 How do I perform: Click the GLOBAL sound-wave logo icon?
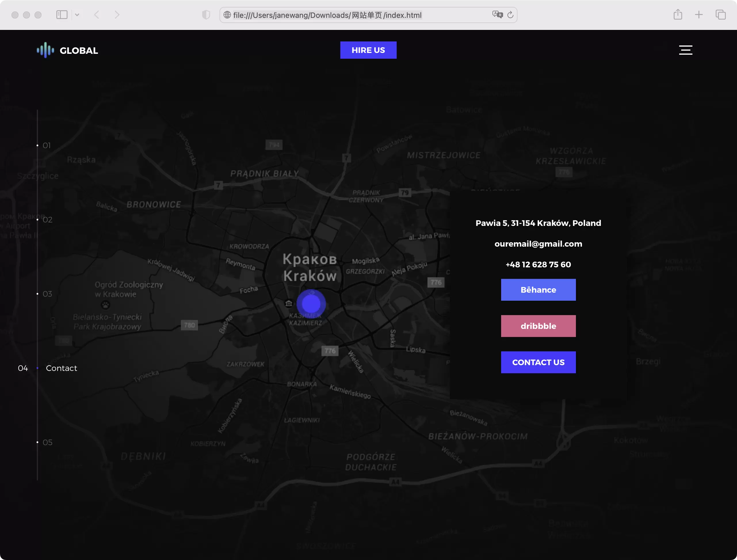45,50
